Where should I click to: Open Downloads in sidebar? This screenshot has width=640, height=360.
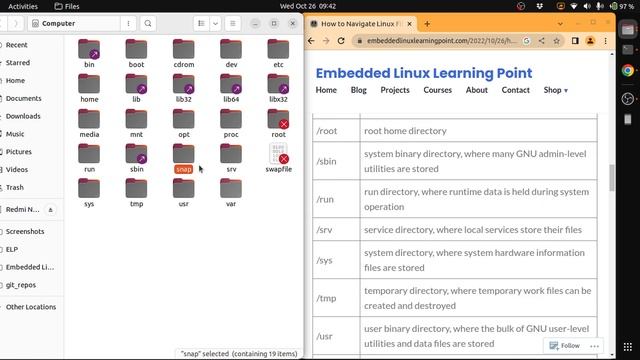pos(23,116)
